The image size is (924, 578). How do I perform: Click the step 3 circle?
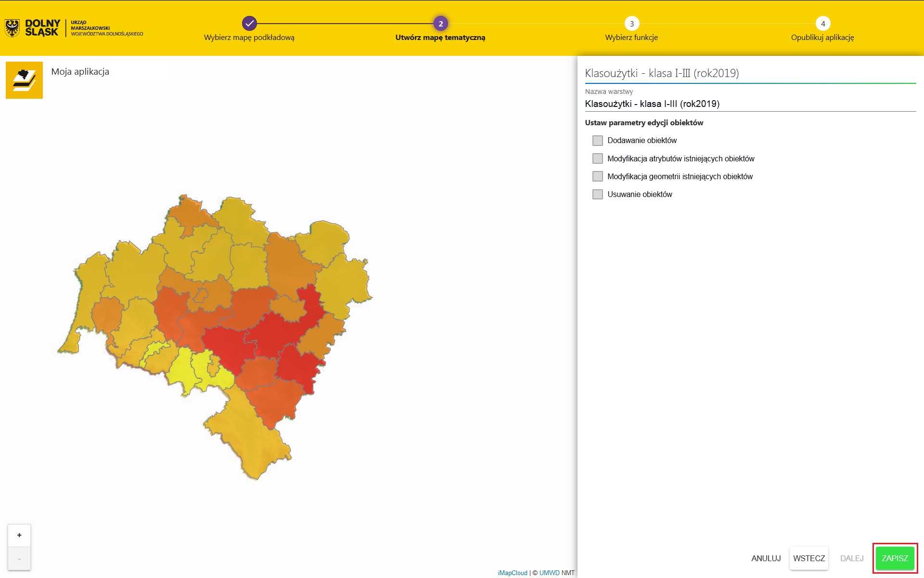[631, 24]
